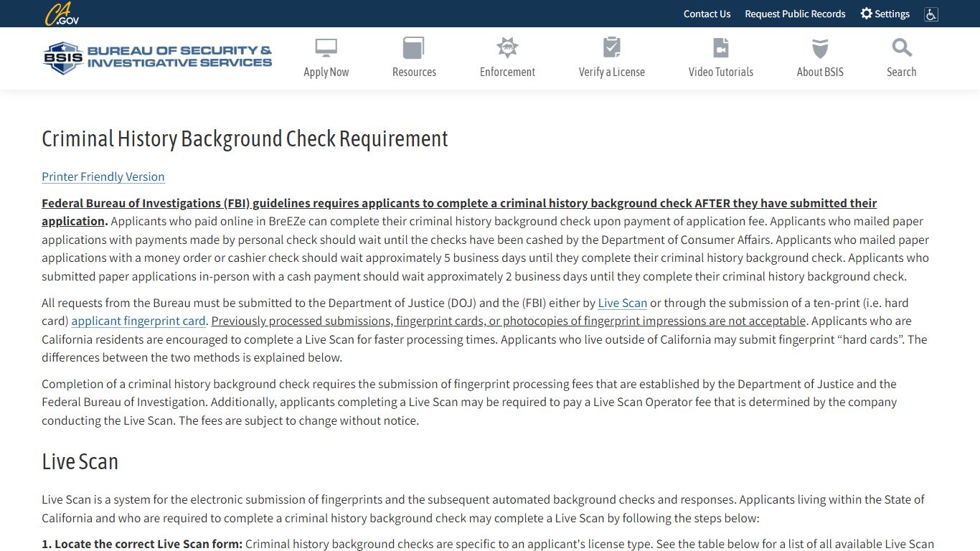Open the Resources menu
The height and width of the screenshot is (551, 980).
pyautogui.click(x=414, y=72)
